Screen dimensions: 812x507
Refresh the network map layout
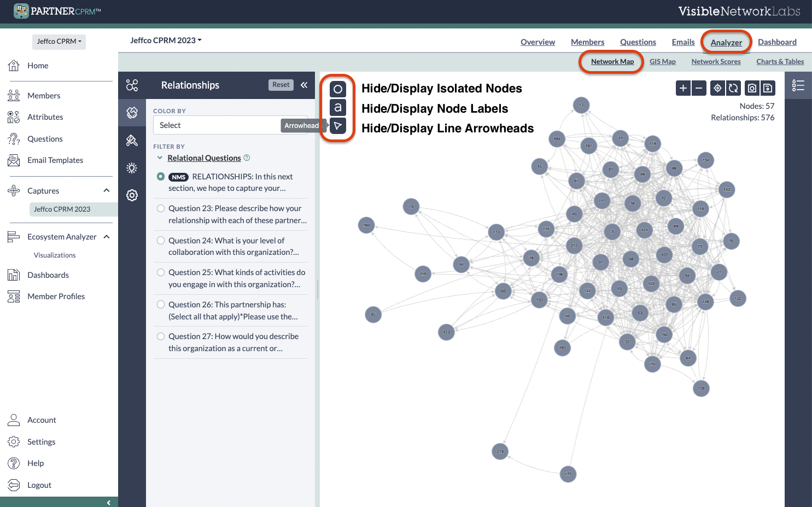(x=733, y=88)
